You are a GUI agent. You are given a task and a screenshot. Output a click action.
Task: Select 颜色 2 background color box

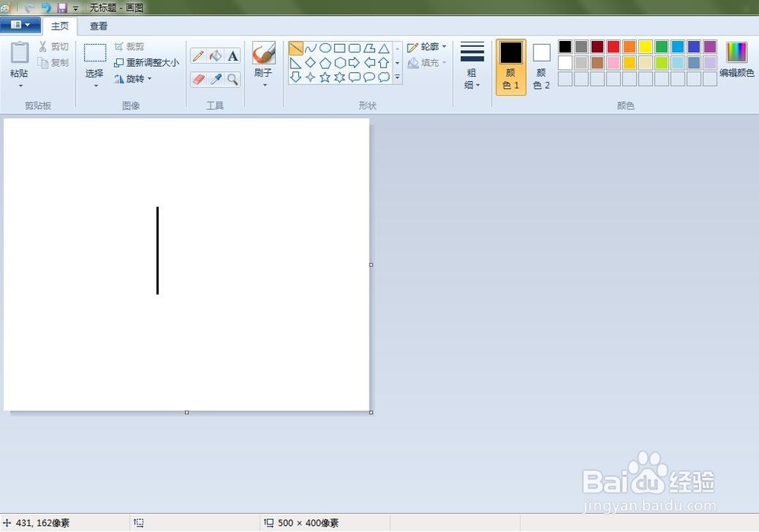[x=541, y=67]
